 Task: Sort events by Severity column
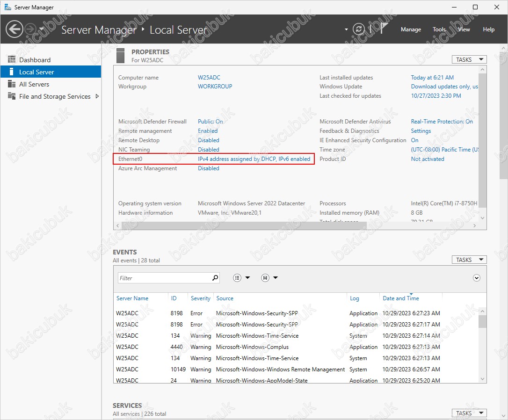click(x=201, y=298)
